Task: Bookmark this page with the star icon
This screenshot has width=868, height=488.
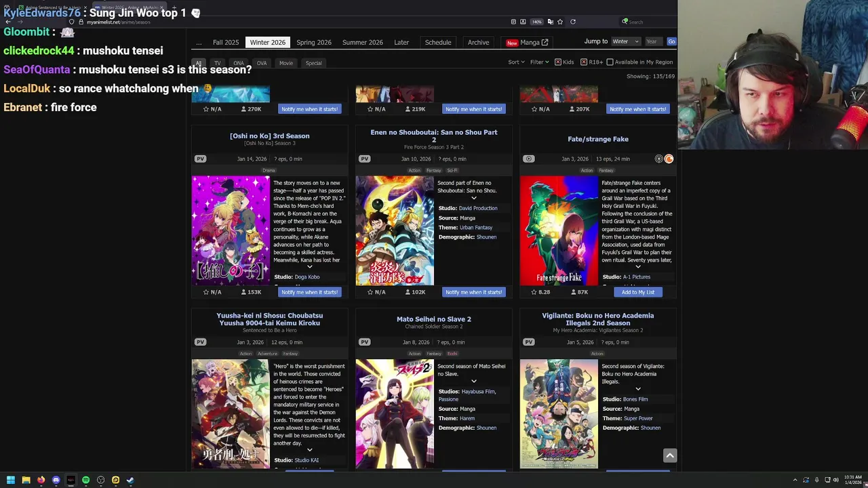Action: 559,22
